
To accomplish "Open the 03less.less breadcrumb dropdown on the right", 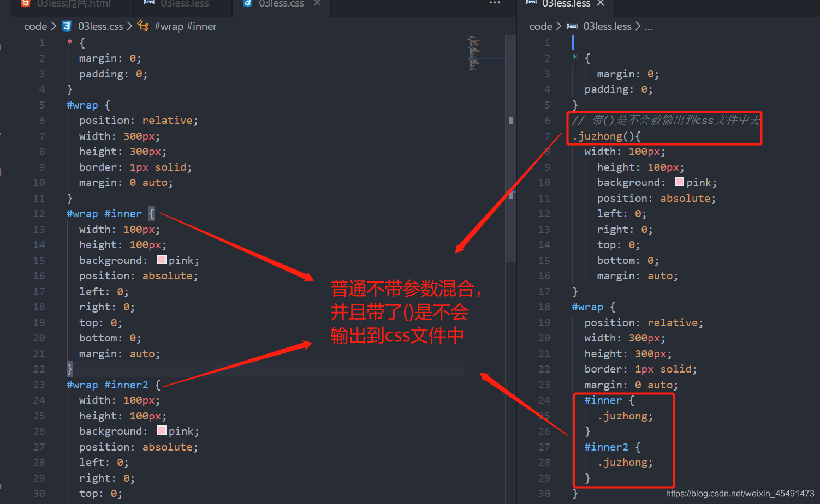I will (607, 26).
